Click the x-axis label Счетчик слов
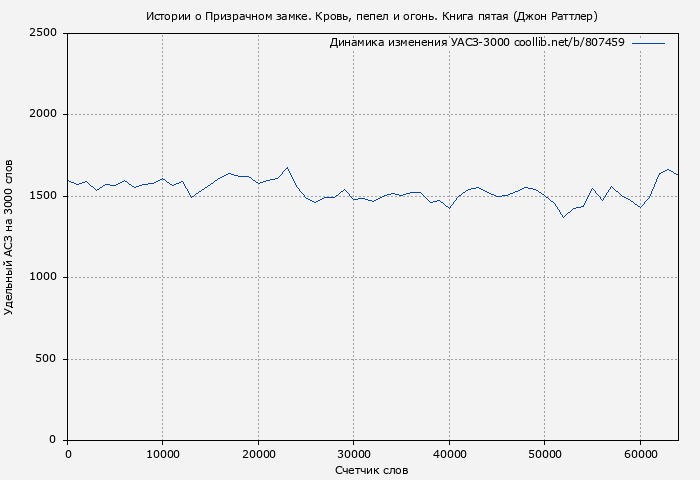The image size is (700, 480). pyautogui.click(x=372, y=469)
